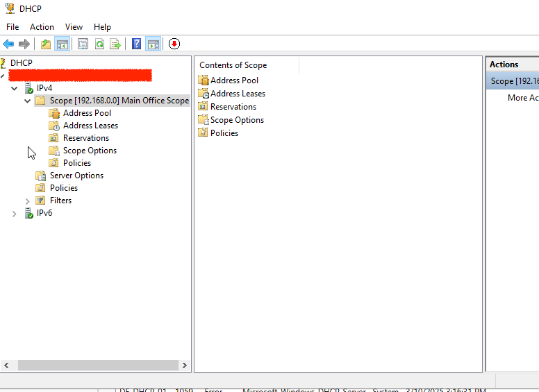The image size is (539, 392).
Task: Click the red down-arrow deactivate icon
Action: click(x=174, y=44)
